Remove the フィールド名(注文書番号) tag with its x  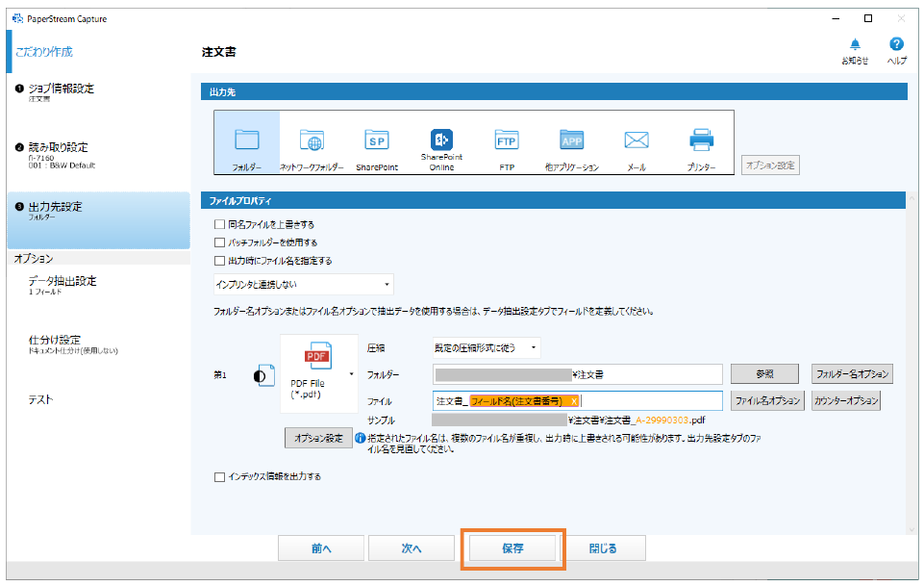(574, 401)
